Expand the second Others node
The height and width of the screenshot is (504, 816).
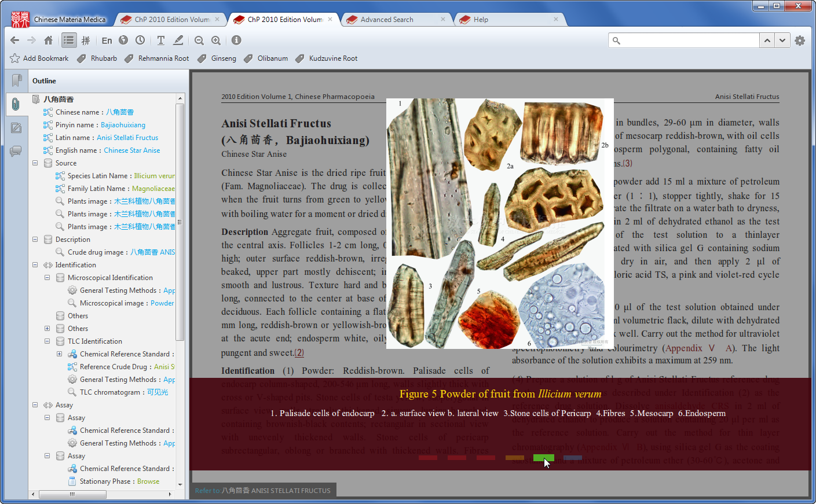tap(47, 329)
